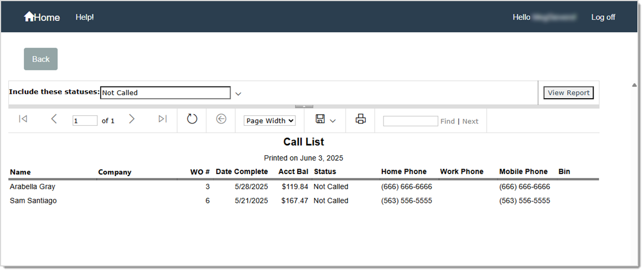Jump to the last report page
The height and width of the screenshot is (272, 644).
163,119
